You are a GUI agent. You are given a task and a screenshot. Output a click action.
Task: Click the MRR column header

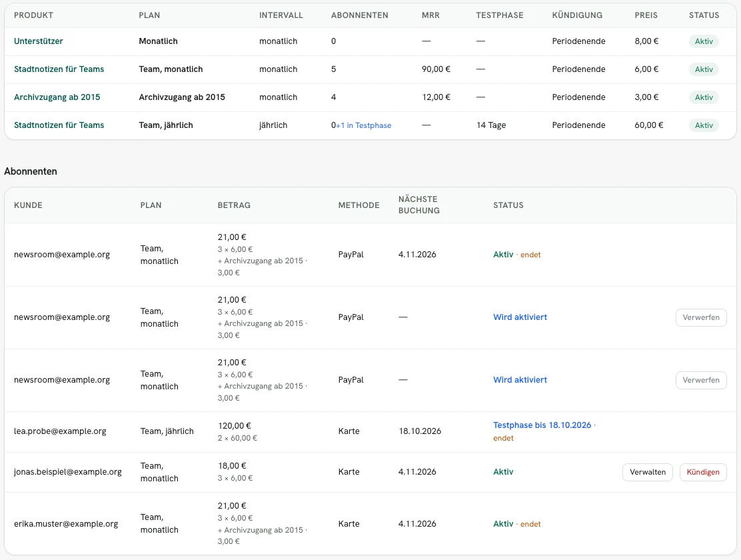pyautogui.click(x=430, y=15)
